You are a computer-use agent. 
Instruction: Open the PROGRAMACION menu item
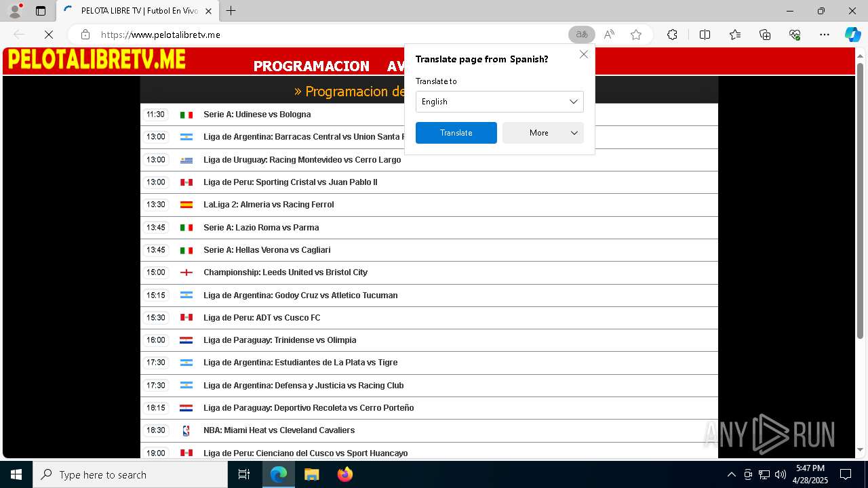(x=311, y=66)
